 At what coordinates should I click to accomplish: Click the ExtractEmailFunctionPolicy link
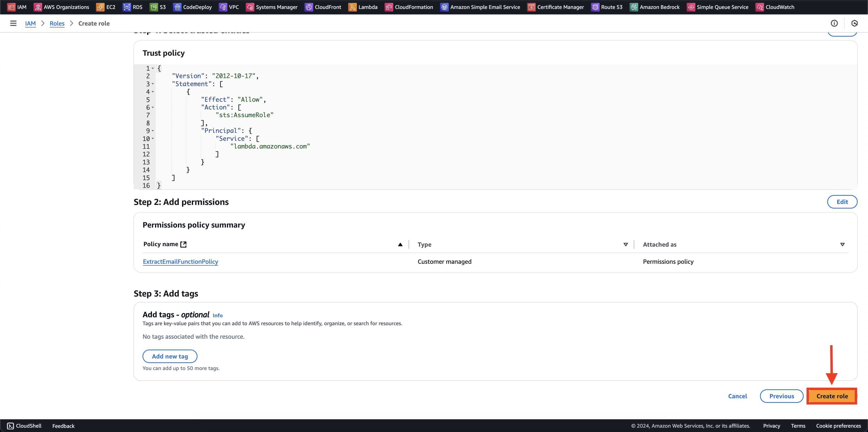coord(180,262)
